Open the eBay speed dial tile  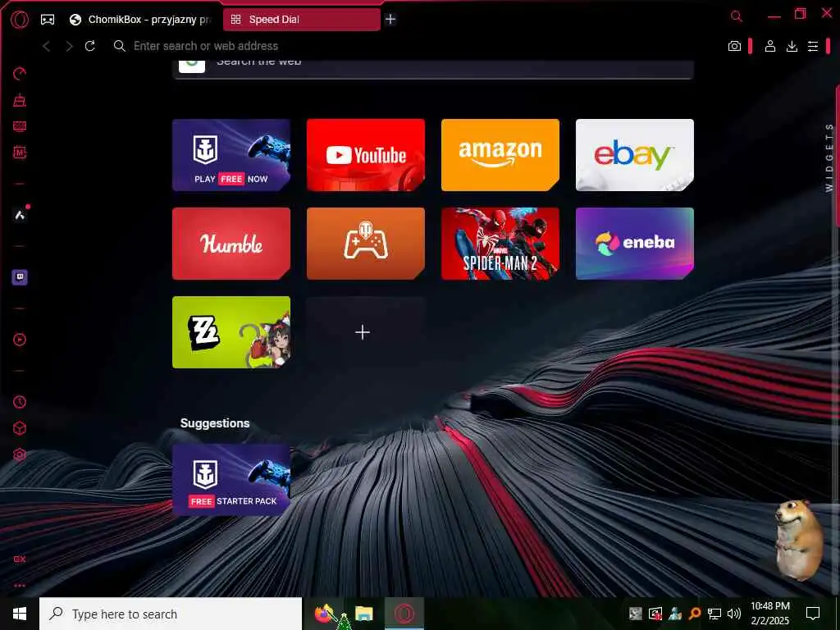(635, 155)
